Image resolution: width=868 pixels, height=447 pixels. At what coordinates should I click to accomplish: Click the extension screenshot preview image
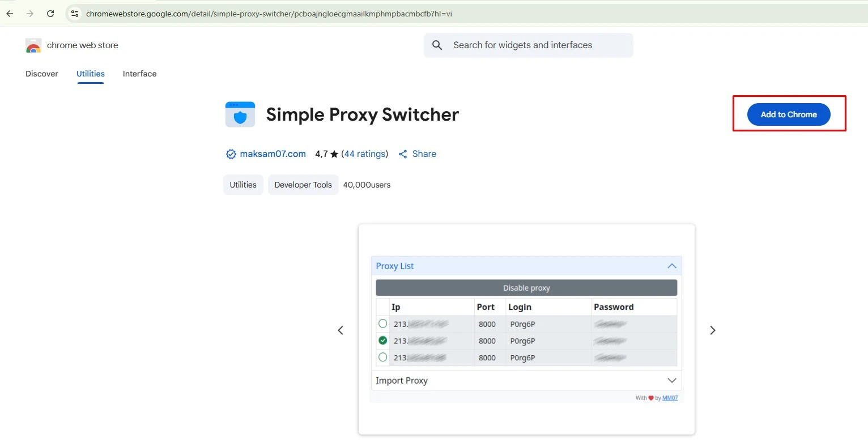(x=526, y=330)
